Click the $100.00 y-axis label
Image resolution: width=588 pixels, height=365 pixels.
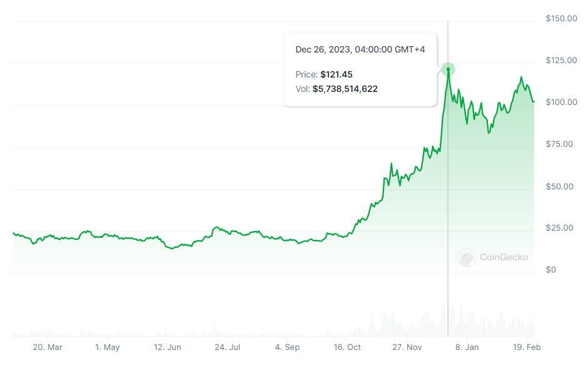pos(561,102)
